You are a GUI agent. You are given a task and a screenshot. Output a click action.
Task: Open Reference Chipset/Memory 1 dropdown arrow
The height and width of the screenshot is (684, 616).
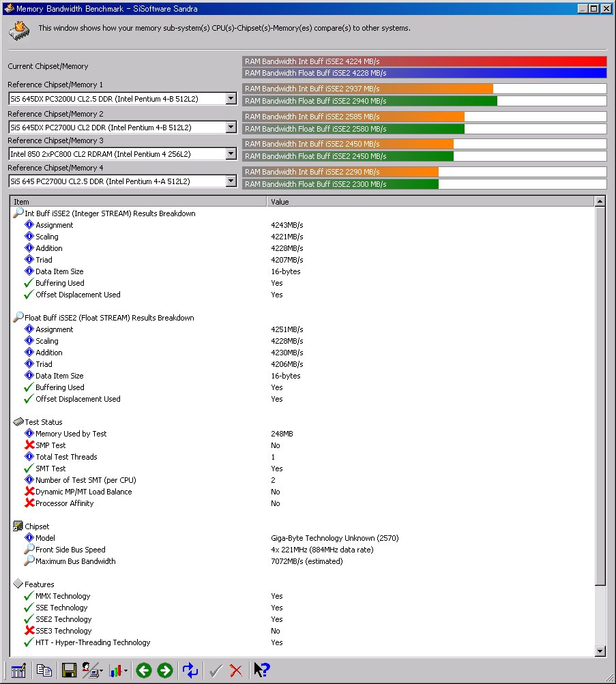point(231,99)
